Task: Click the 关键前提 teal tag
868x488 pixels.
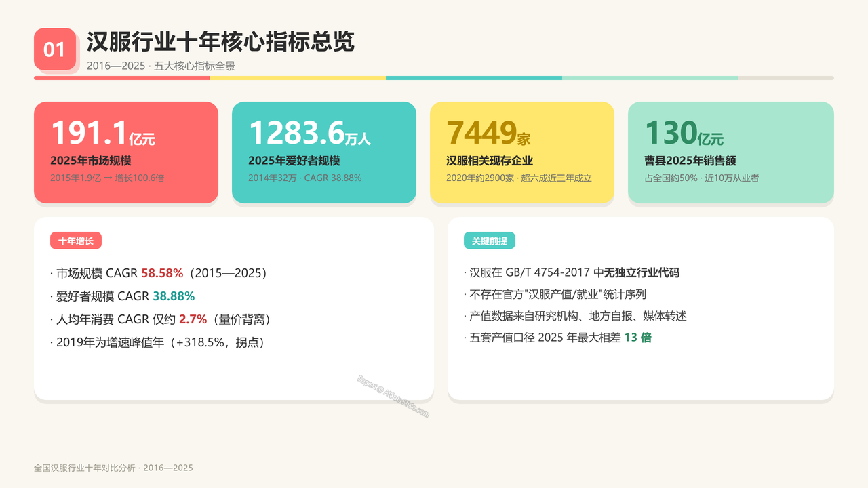Action: pos(490,241)
